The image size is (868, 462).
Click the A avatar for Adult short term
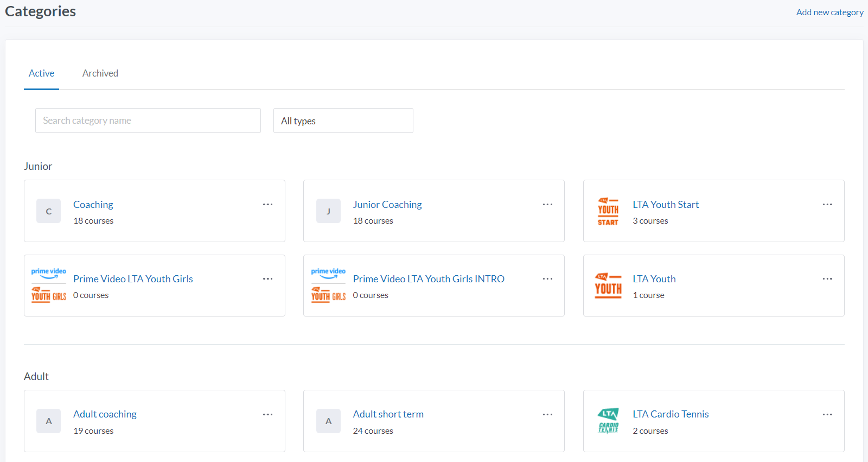tap(328, 421)
